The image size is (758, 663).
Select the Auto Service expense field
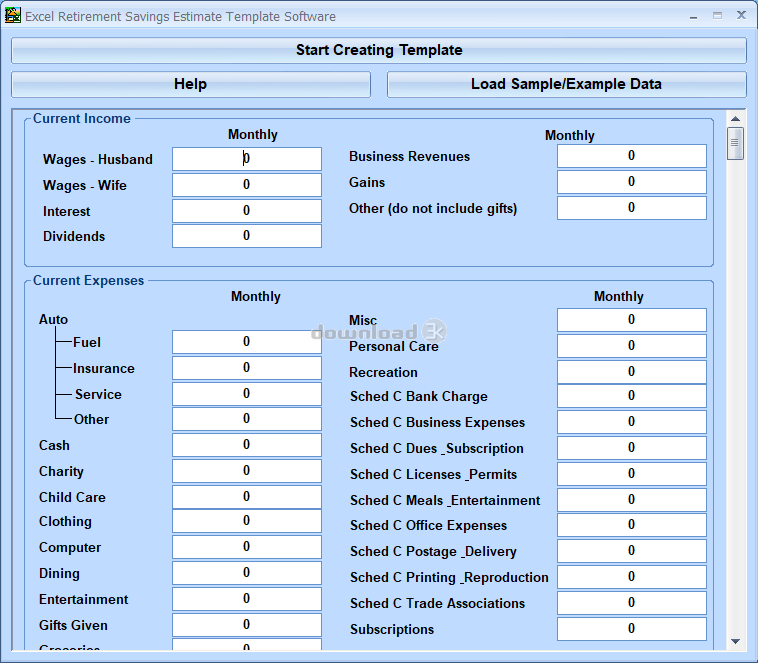[247, 394]
